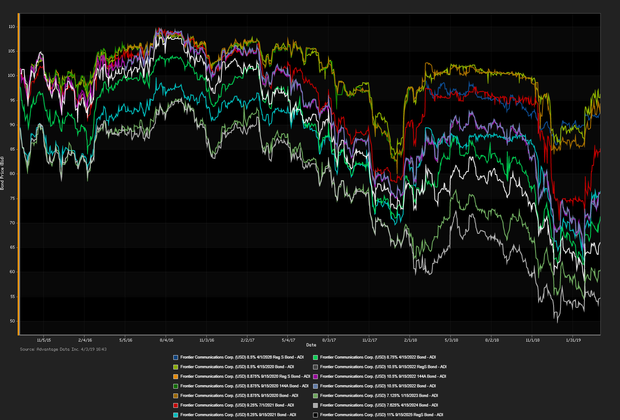Select legend label 8.875% 9/15/2020 Reg S Bond
This screenshot has width=620, height=420.
click(x=245, y=376)
